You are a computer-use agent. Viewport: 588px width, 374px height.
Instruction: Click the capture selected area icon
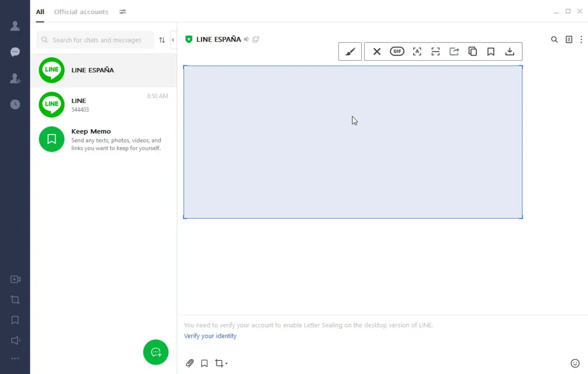pos(435,51)
